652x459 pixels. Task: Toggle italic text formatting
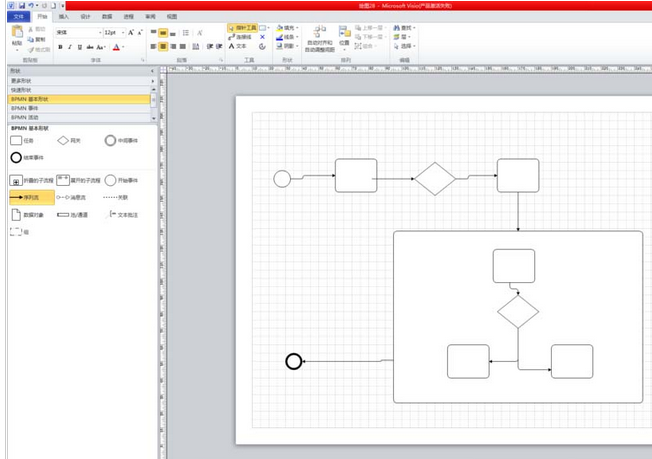pos(71,47)
